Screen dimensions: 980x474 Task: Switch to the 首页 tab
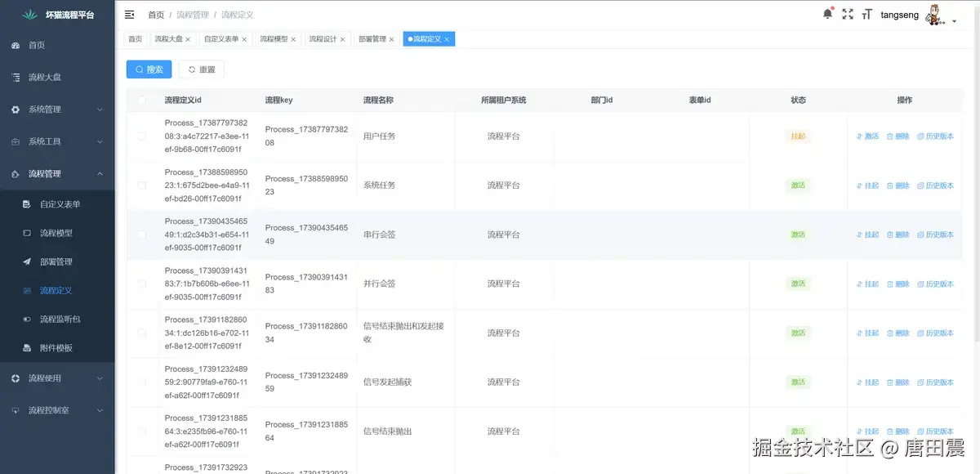pos(135,38)
